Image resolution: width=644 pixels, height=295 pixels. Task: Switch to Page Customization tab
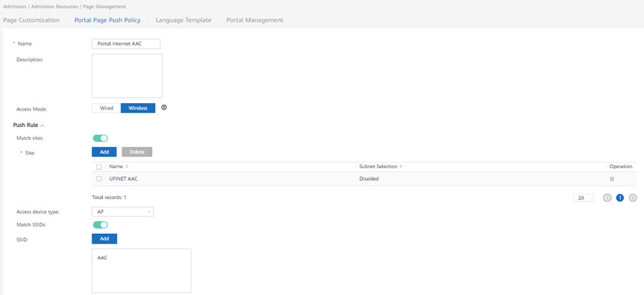(31, 20)
